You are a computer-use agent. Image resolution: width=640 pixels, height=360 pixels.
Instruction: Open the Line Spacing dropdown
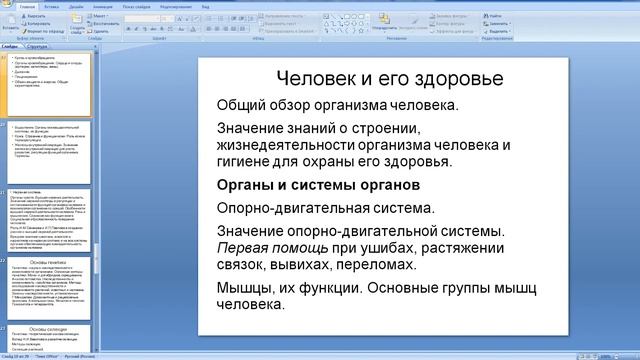[x=252, y=19]
